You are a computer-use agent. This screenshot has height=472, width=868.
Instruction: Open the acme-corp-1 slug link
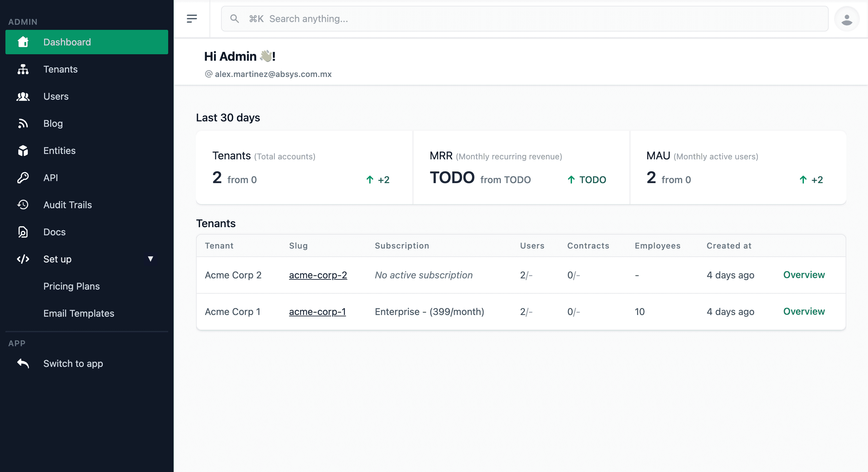point(317,312)
